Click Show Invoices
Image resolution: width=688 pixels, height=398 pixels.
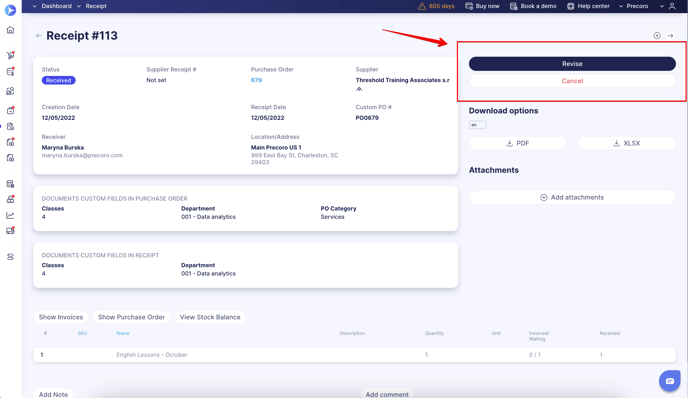coord(61,317)
